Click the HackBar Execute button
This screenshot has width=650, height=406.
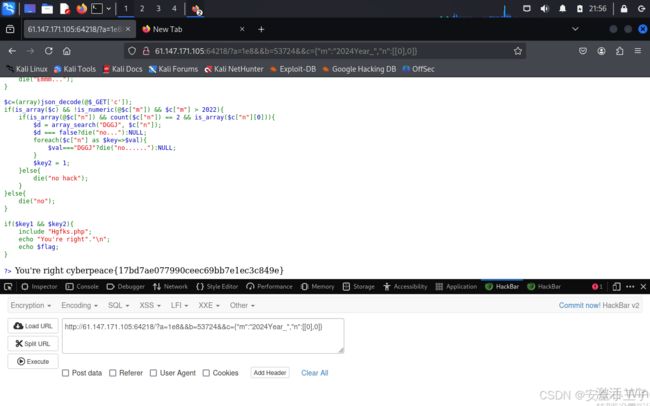coord(33,361)
